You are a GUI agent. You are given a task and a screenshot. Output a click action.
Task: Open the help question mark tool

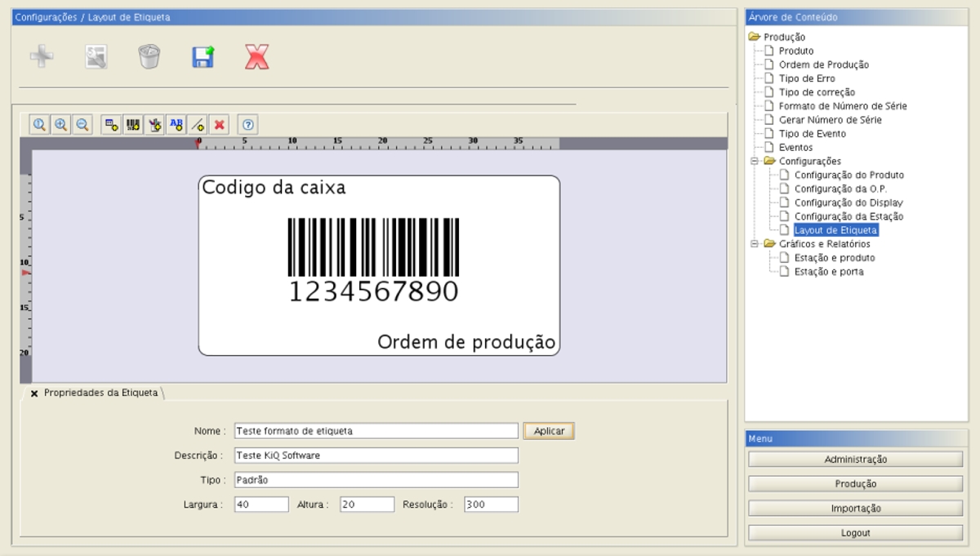click(248, 125)
